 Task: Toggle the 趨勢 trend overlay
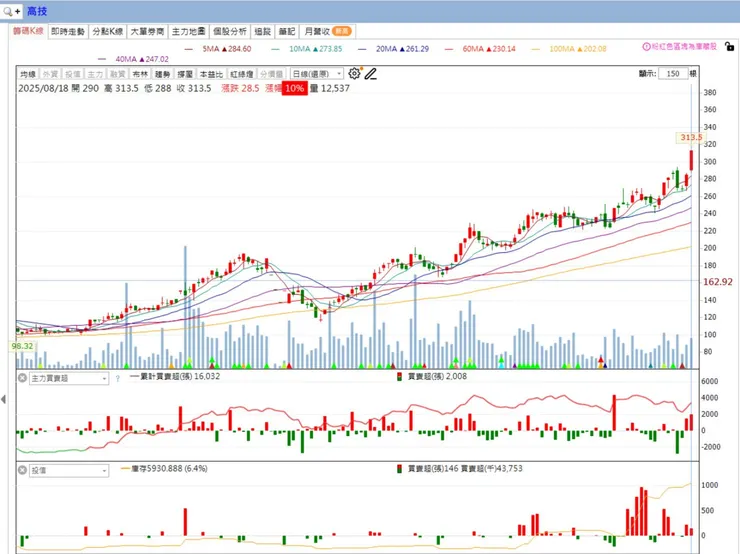pos(162,74)
